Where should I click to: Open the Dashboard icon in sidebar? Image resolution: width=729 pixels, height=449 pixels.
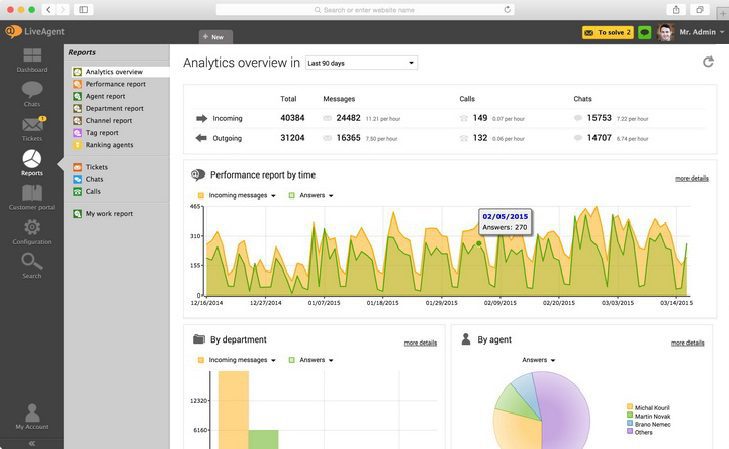click(x=32, y=58)
